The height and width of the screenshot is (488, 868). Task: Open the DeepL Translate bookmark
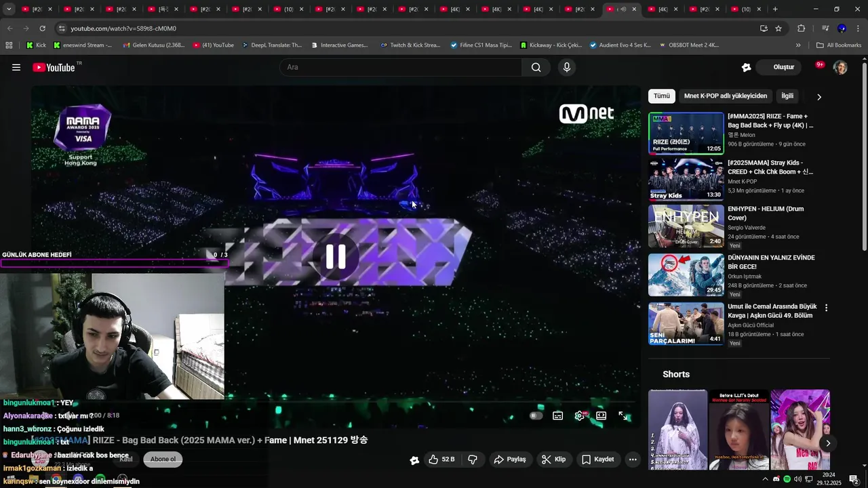coord(271,45)
